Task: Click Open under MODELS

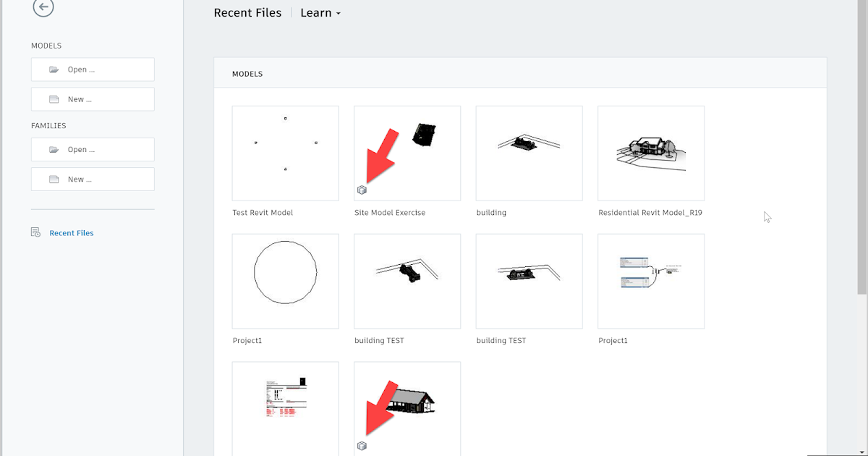Action: (x=93, y=69)
